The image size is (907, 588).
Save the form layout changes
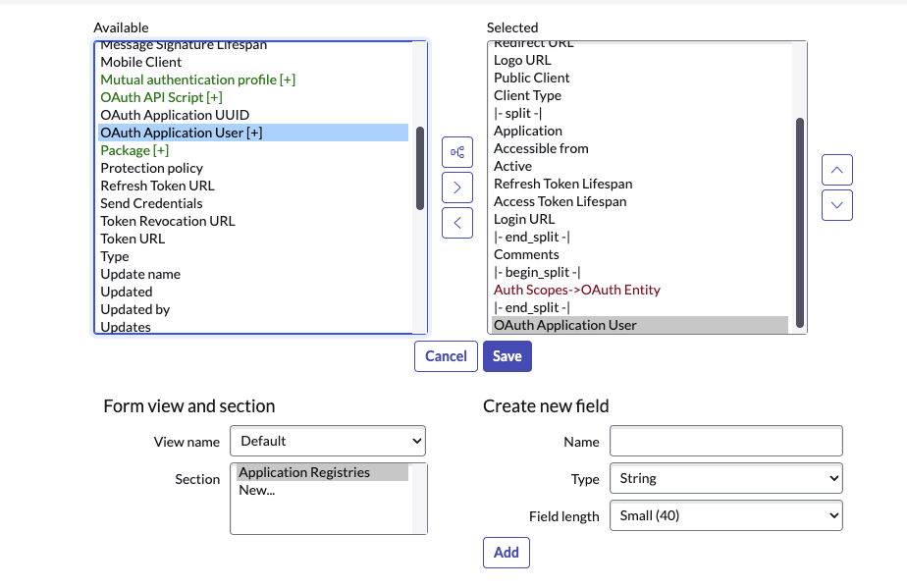[507, 356]
